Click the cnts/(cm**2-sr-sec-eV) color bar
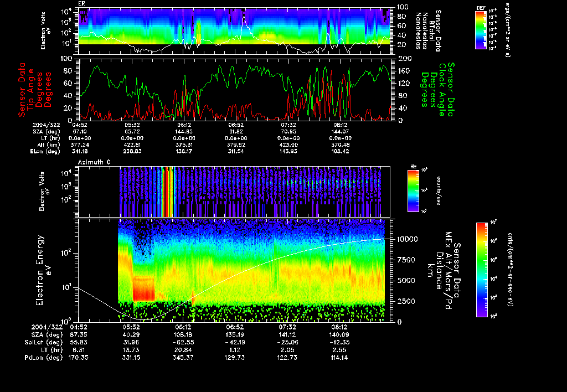This screenshot has height=392, width=567. point(482,270)
